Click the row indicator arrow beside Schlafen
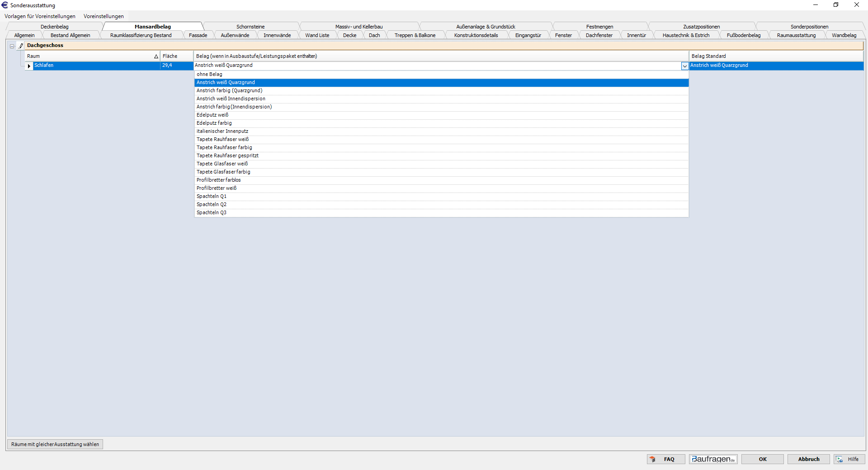 point(29,66)
